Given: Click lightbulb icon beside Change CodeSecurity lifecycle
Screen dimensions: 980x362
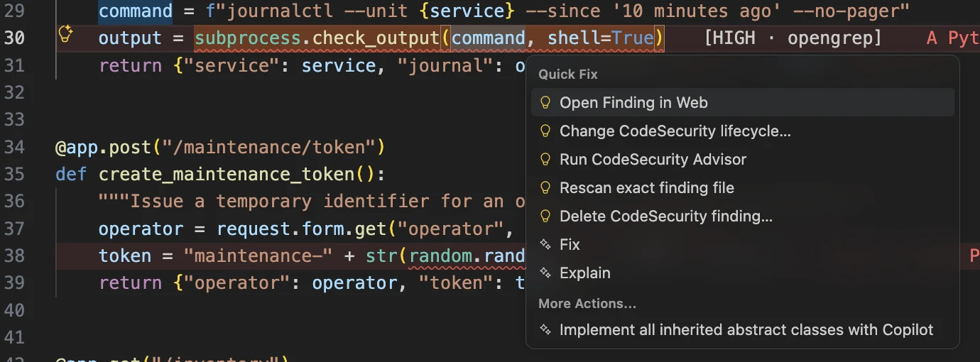Looking at the screenshot, I should point(545,131).
